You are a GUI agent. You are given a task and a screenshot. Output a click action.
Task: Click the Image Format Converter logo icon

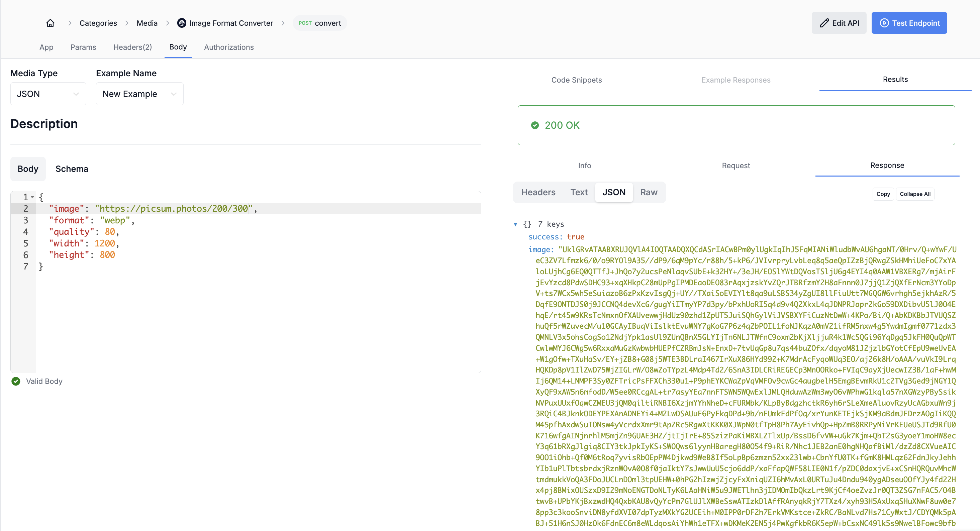tap(182, 23)
